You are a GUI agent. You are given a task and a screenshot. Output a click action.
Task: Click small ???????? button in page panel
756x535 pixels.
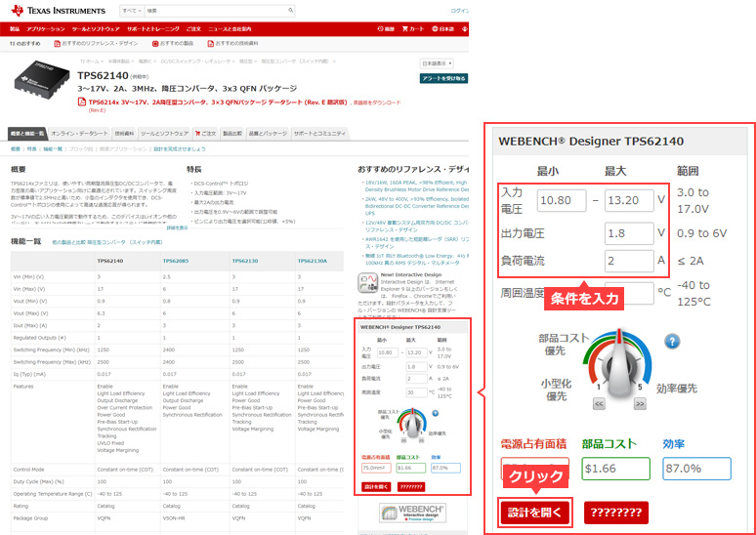point(411,487)
